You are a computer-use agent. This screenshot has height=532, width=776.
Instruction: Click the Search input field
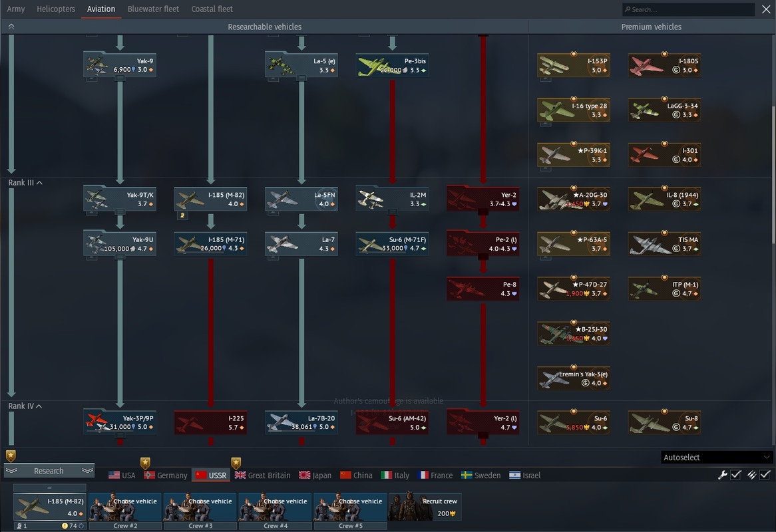[x=688, y=9]
